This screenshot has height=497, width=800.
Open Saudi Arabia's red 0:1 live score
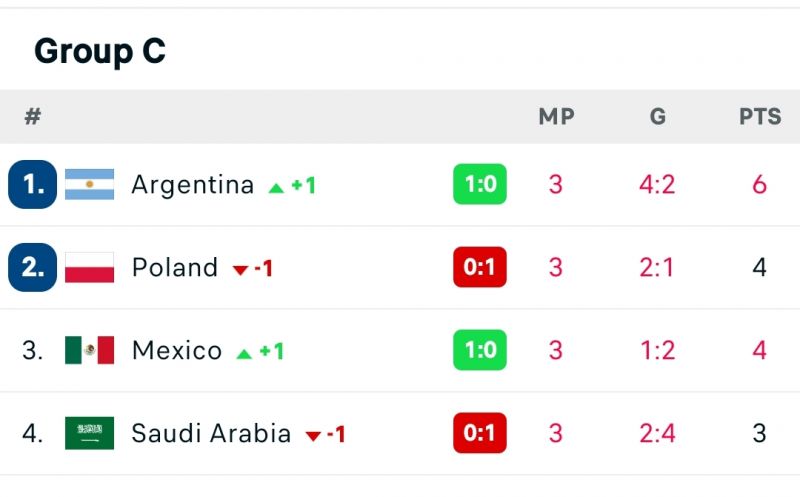click(x=480, y=433)
